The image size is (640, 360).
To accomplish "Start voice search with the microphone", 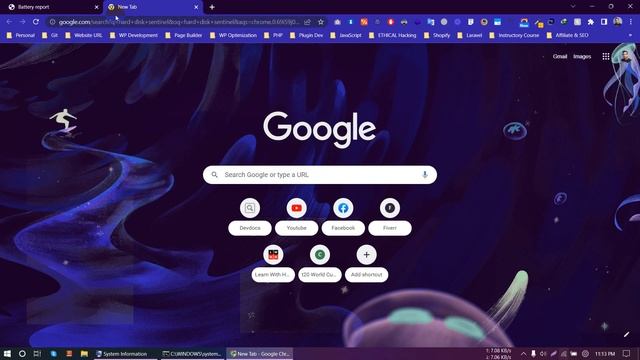I will click(425, 175).
